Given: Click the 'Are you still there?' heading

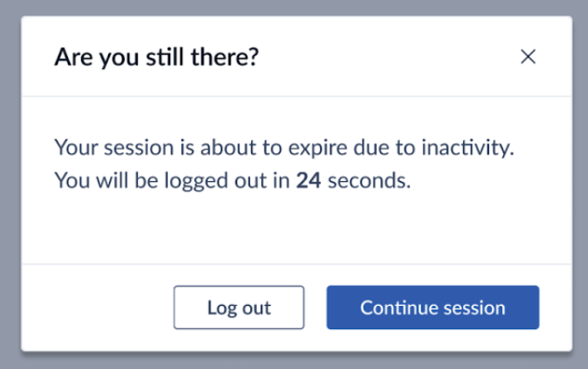Looking at the screenshot, I should pos(157,58).
